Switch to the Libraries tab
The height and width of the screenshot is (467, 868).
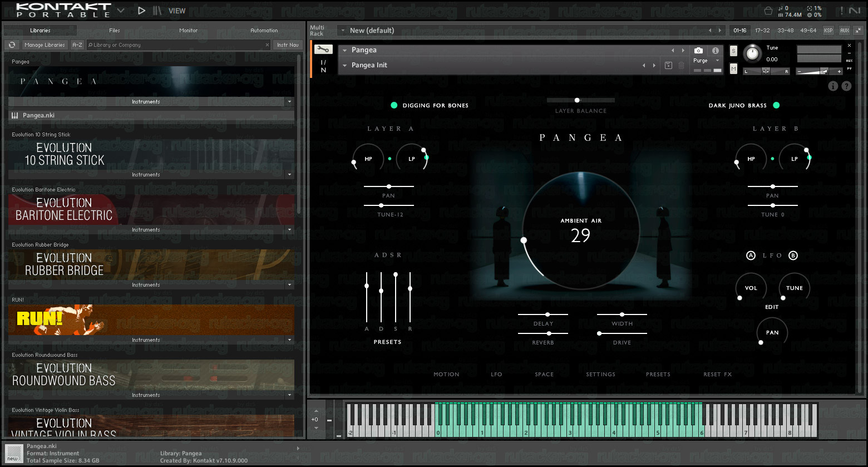click(40, 31)
